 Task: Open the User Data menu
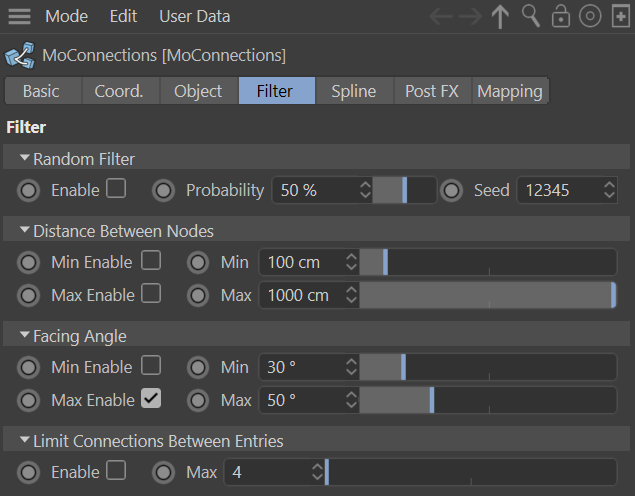tap(194, 17)
